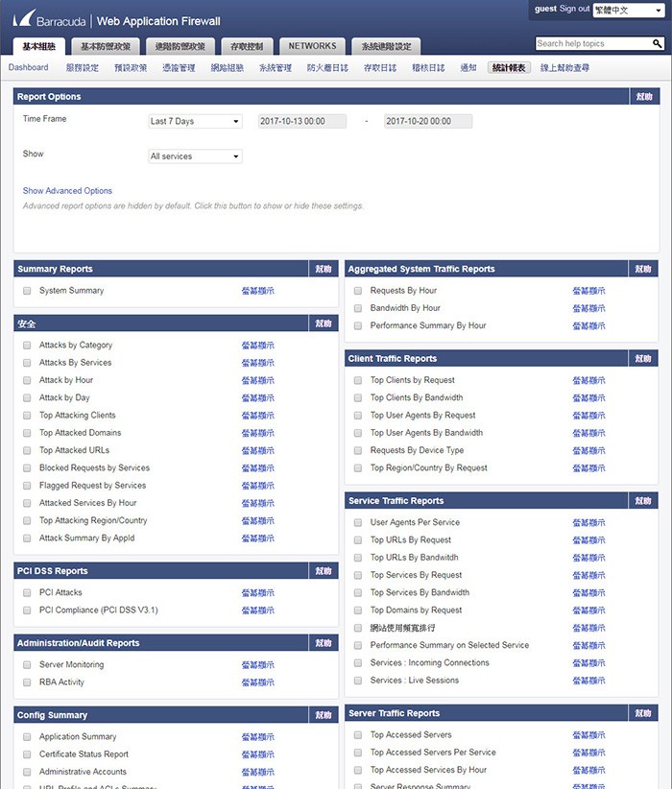Click the Sign out link
The image size is (672, 789).
pos(575,9)
